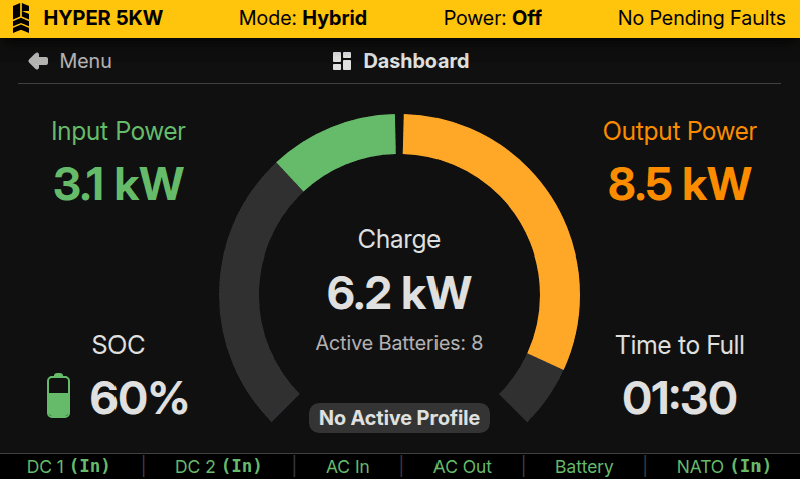
Task: Select the NATO (In) tab
Action: pyautogui.click(x=723, y=467)
